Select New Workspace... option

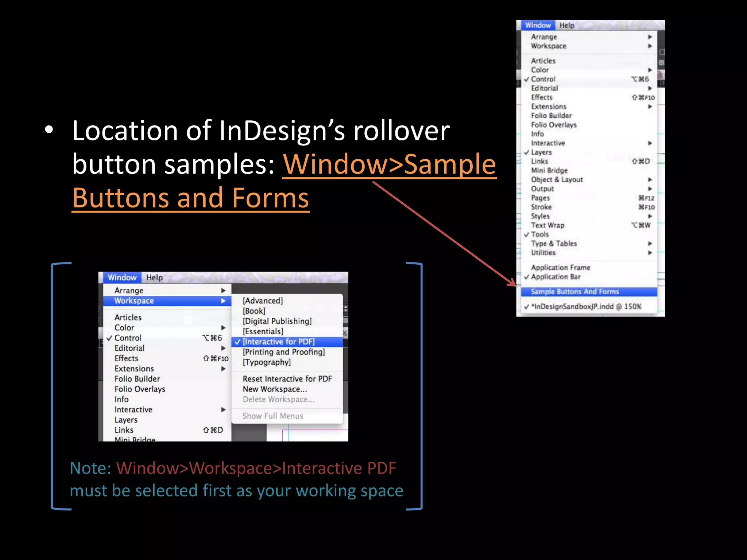275,389
